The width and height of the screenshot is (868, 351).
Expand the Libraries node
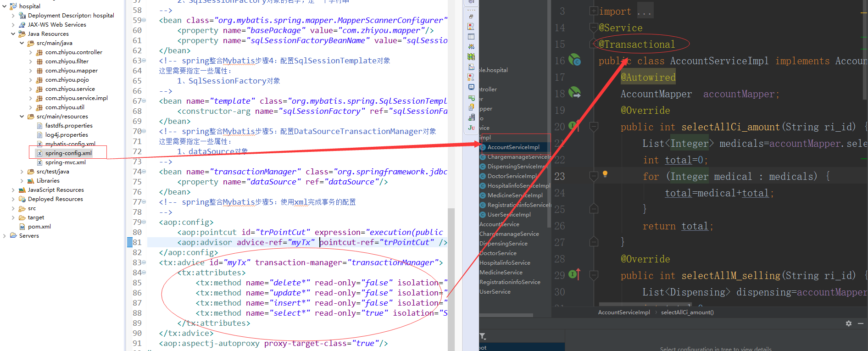[22, 181]
